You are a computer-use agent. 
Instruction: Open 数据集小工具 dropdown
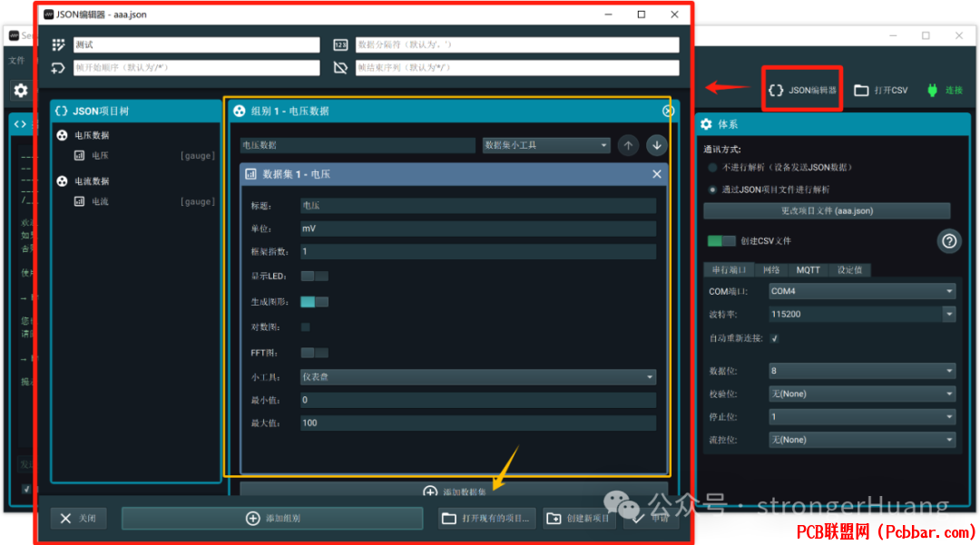[546, 145]
